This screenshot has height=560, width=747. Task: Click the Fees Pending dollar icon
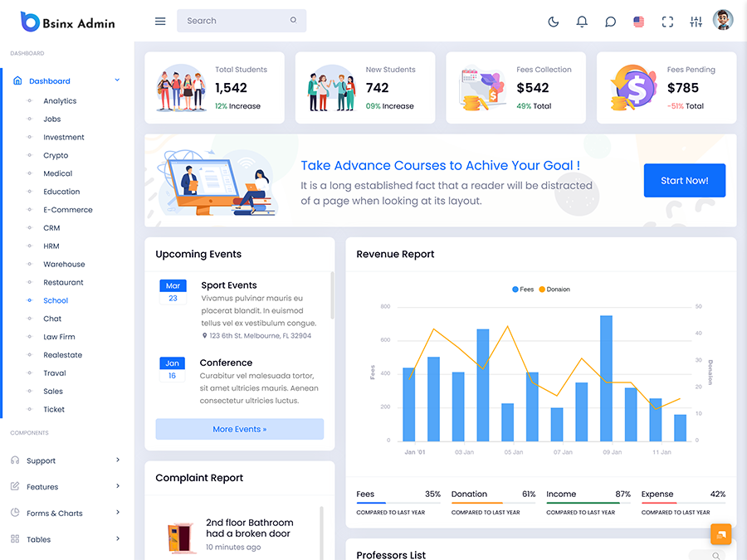(633, 88)
